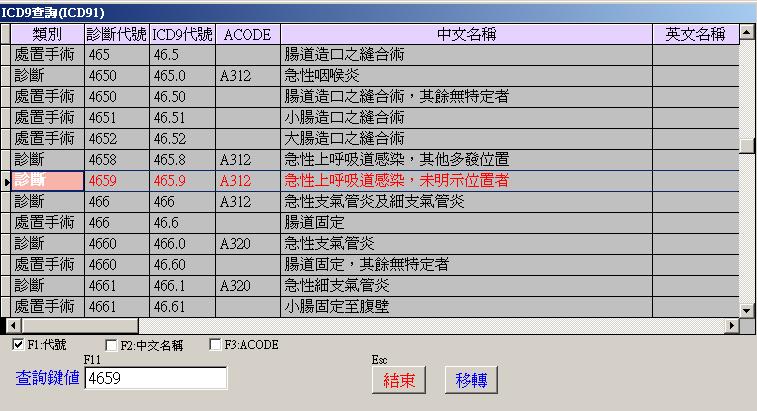Click the ICD9代號 column header
This screenshot has height=411, width=757.
182,34
